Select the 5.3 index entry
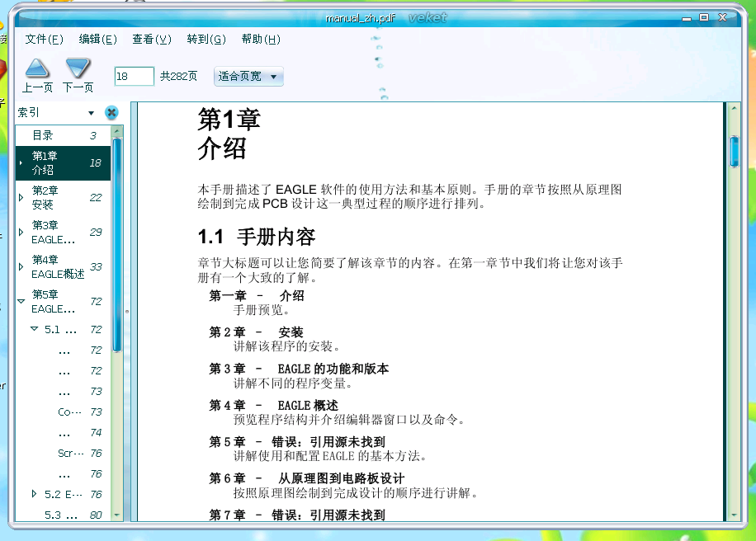This screenshot has width=756, height=541. click(64, 515)
